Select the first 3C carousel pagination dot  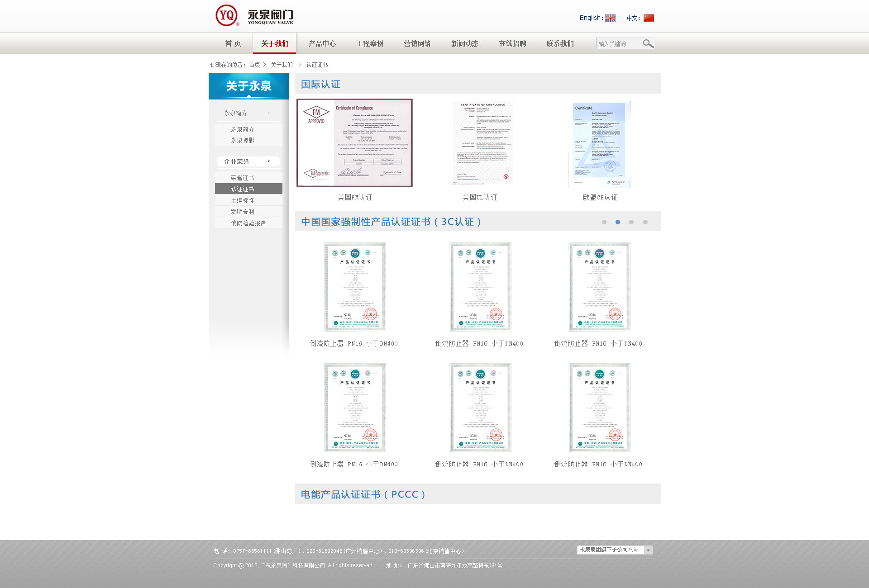(x=604, y=222)
